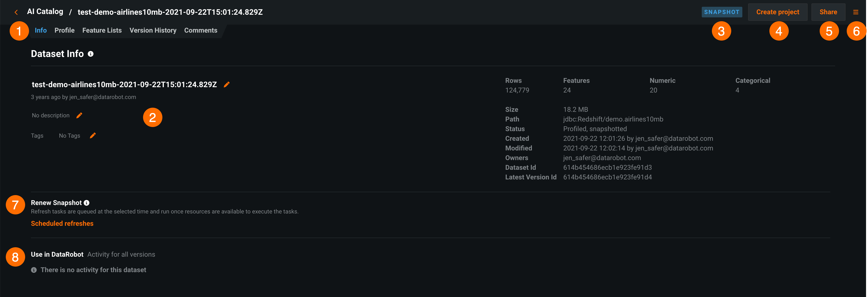The image size is (868, 297).
Task: Edit the dataset name with pencil icon
Action: 227,85
